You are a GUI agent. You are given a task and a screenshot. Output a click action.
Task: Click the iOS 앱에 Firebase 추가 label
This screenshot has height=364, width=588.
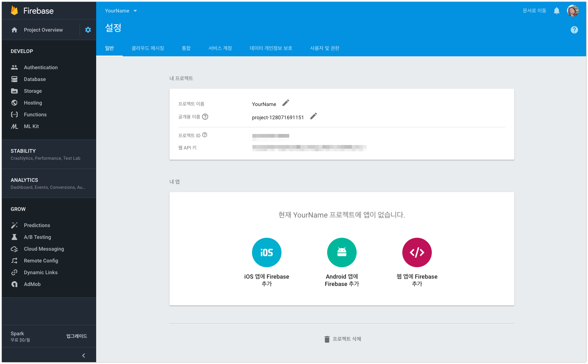(267, 280)
